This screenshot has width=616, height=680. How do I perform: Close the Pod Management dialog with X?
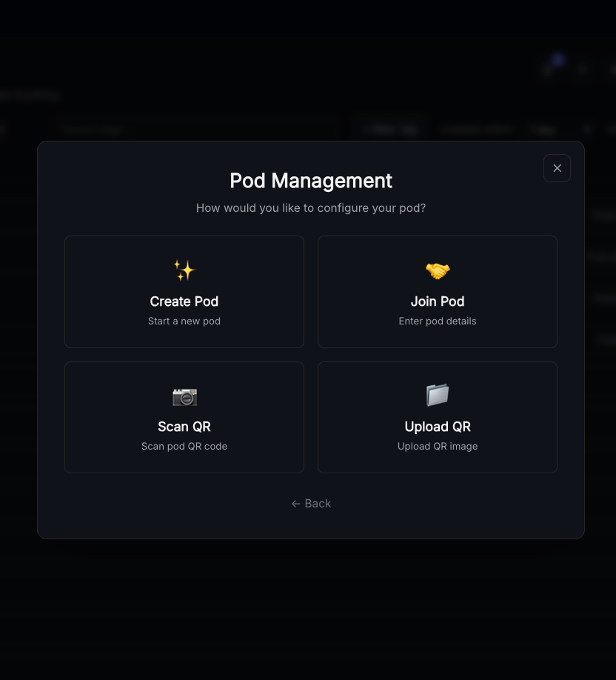coord(557,168)
